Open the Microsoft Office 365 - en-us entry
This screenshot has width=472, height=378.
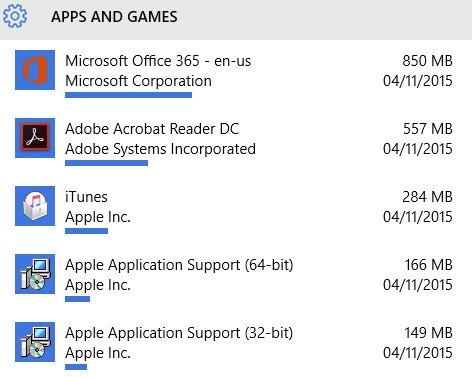[x=158, y=61]
